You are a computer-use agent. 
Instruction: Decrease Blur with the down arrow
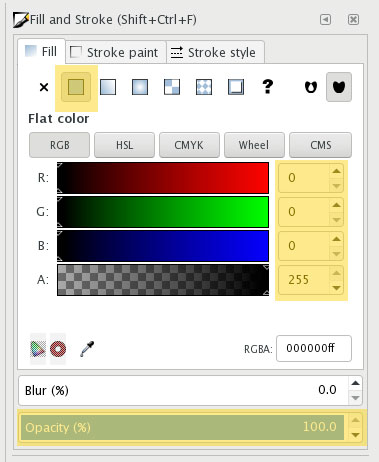tap(355, 398)
